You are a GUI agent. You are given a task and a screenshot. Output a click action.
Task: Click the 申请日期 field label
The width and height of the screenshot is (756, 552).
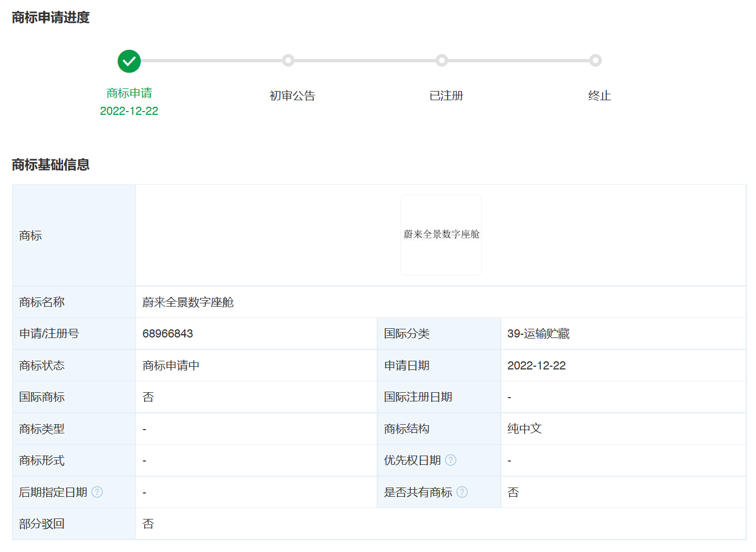(407, 366)
